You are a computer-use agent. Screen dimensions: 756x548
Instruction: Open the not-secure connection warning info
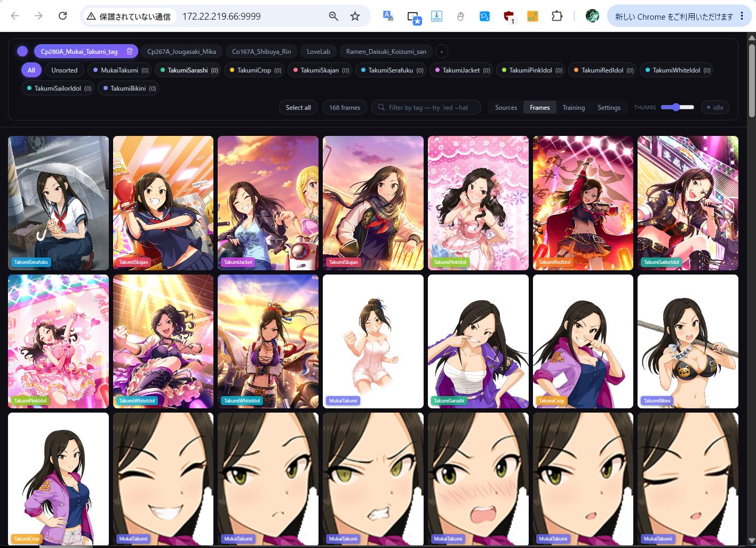click(x=129, y=17)
